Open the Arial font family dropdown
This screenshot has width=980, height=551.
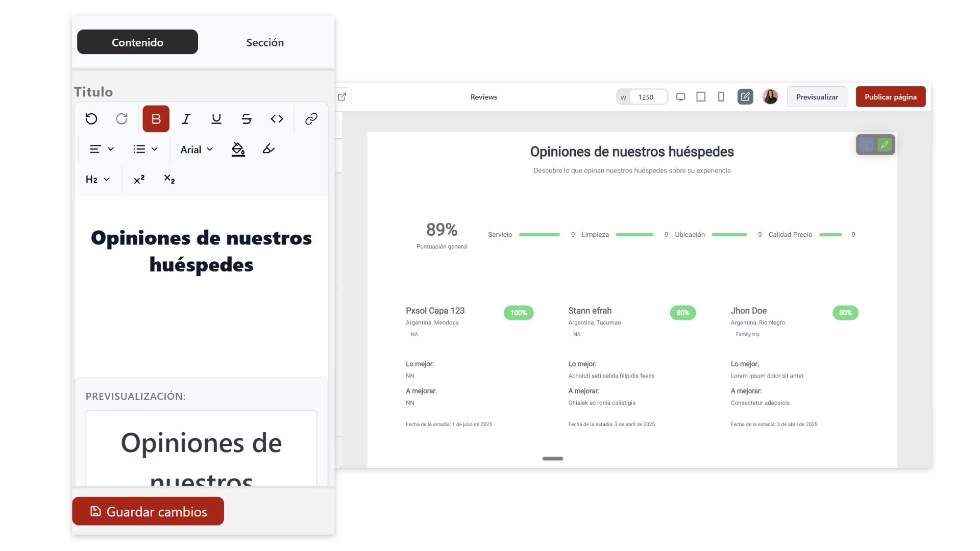click(x=197, y=149)
